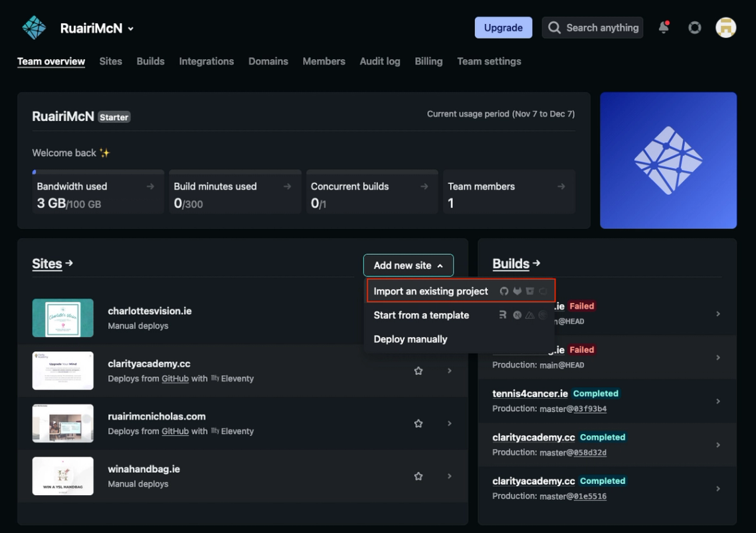
Task: Click the arrow on Bandwidth used card
Action: (150, 187)
